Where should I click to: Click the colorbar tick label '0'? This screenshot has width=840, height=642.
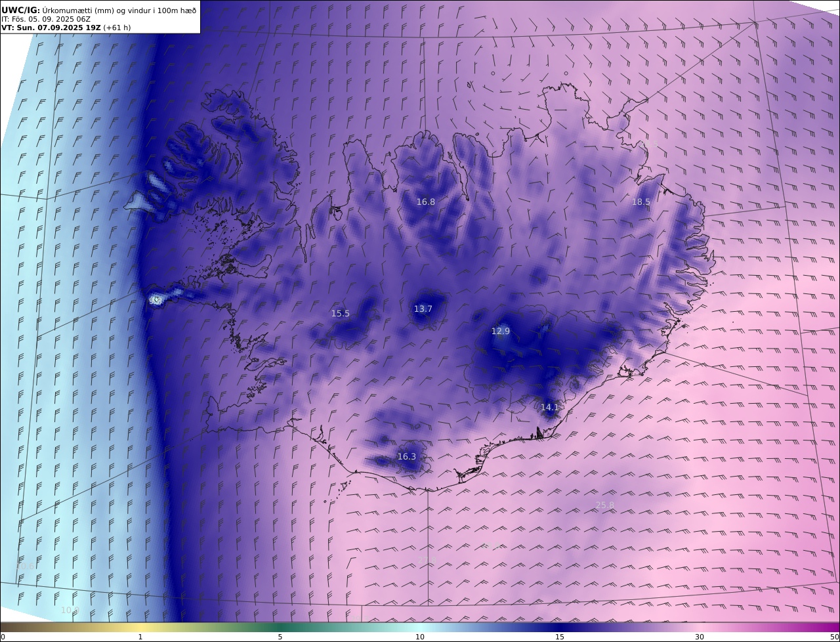pyautogui.click(x=3, y=637)
